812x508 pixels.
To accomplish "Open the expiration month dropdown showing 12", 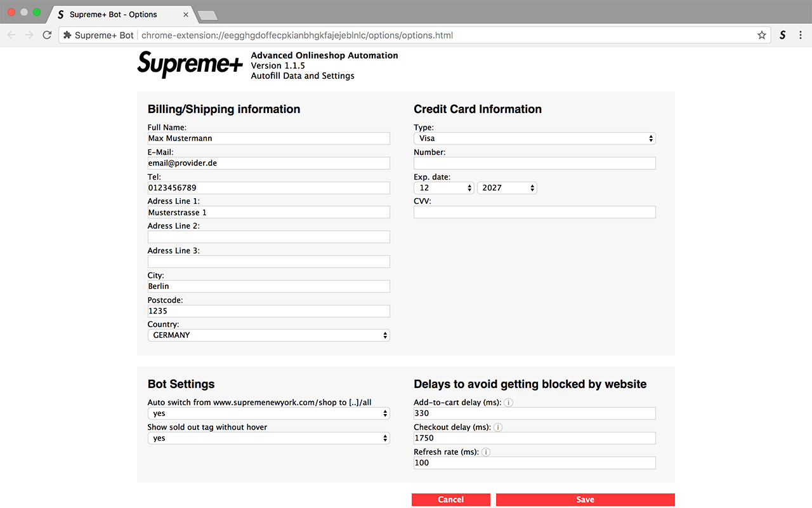I will pyautogui.click(x=444, y=188).
